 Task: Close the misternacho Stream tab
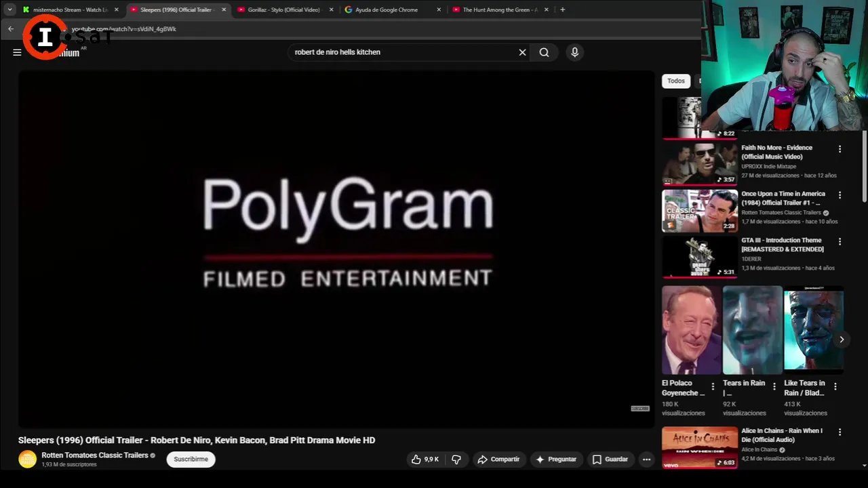[116, 9]
